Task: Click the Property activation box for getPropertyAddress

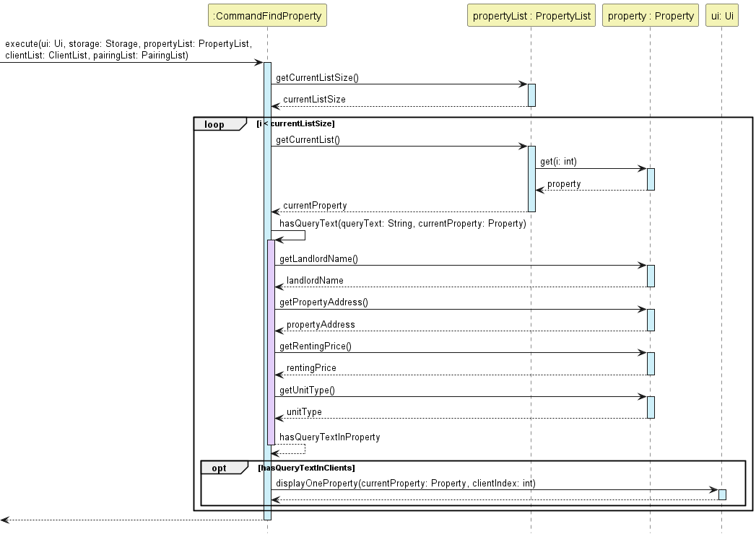Action: (x=651, y=320)
